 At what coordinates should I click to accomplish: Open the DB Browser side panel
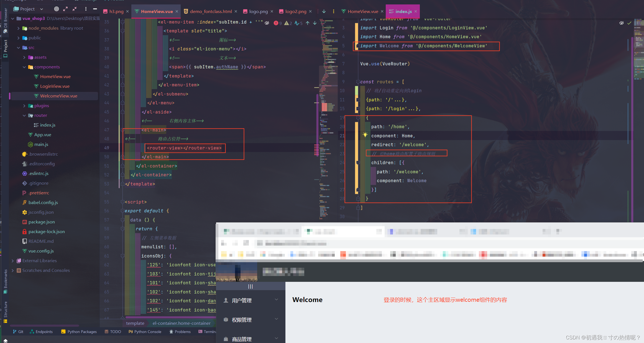(5, 20)
